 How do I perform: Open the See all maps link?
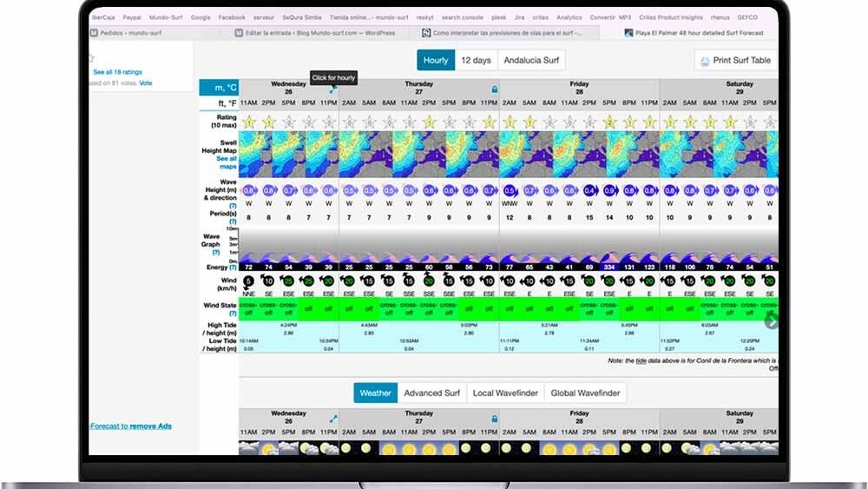[227, 162]
